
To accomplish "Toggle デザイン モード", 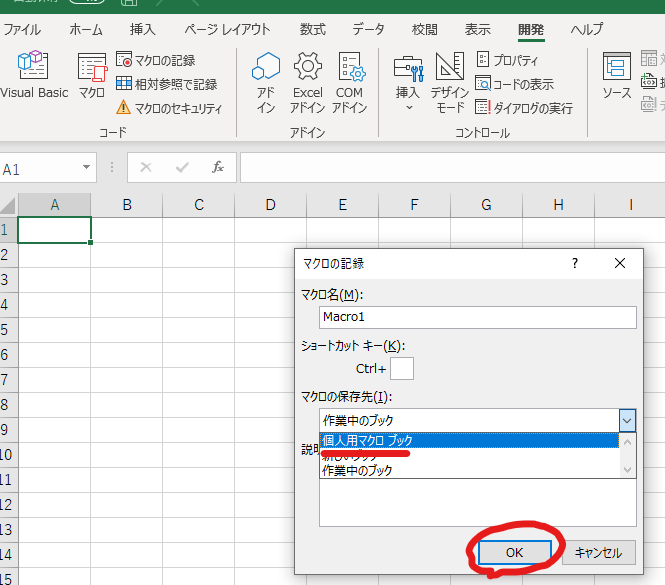I will 450,83.
